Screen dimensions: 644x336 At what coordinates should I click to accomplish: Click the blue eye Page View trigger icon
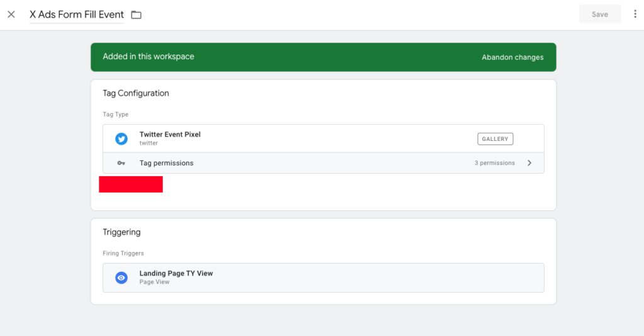point(121,277)
